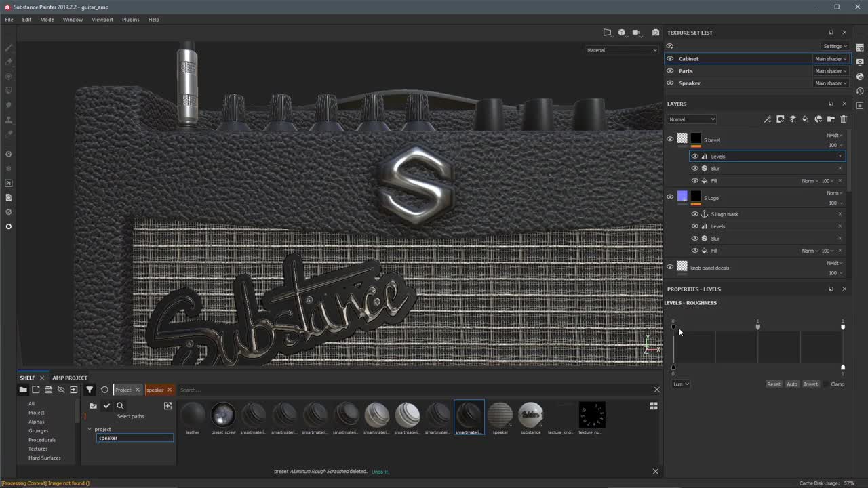Click the Auto levels button
The width and height of the screenshot is (868, 488).
pyautogui.click(x=792, y=384)
